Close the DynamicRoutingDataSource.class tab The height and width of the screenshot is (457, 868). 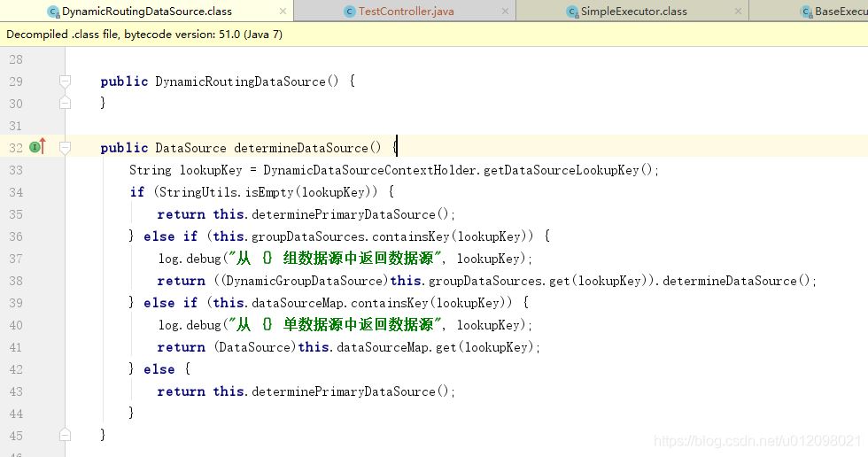[x=283, y=12]
